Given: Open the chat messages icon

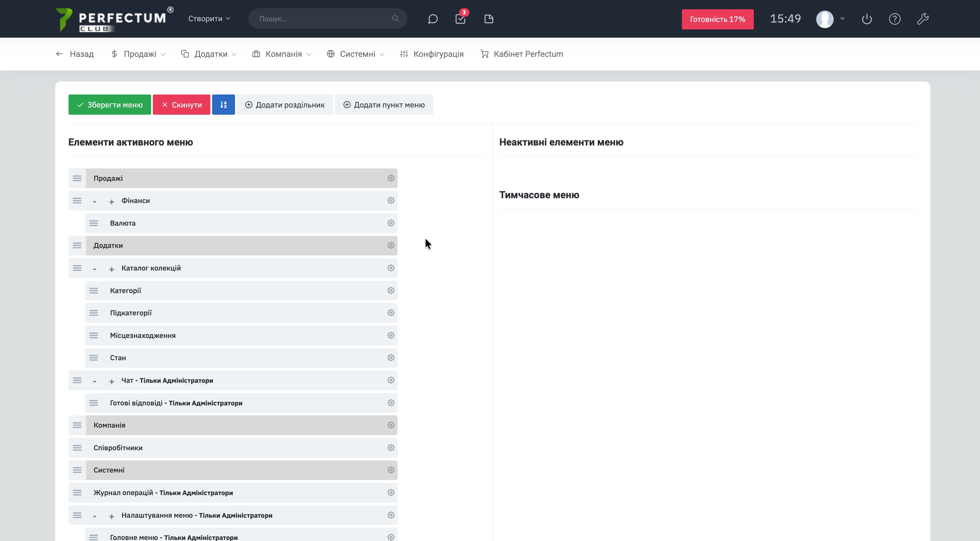Looking at the screenshot, I should (x=432, y=19).
